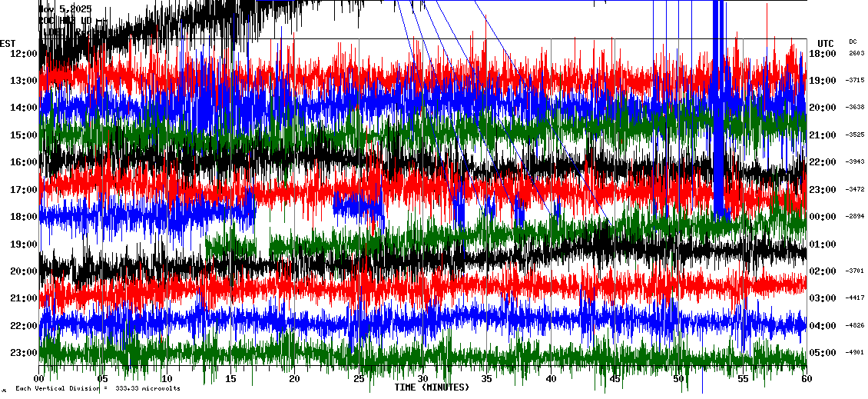Select the 60 minute axis tick
Image resolution: width=868 pixels, height=399 pixels.
804,379
